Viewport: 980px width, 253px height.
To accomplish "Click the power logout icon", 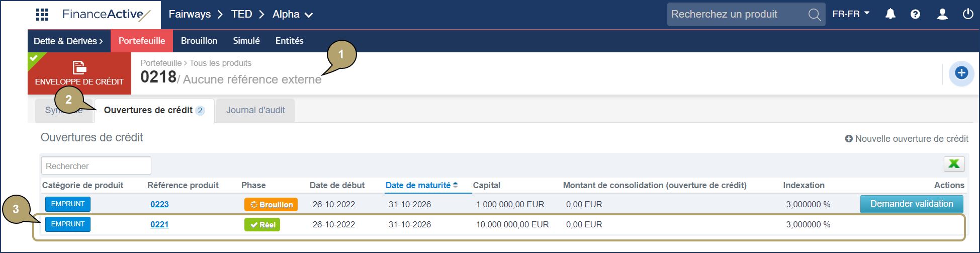I will [x=968, y=14].
